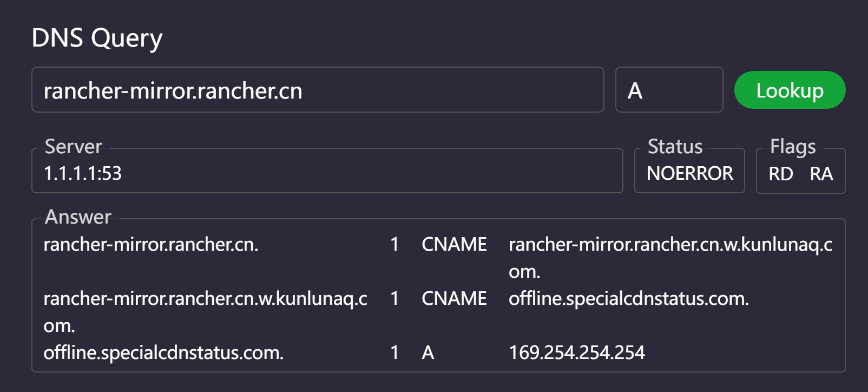The image size is (868, 392).
Task: Click first answer name rancher-mirror.rancher.cn.
Action: [x=151, y=244]
